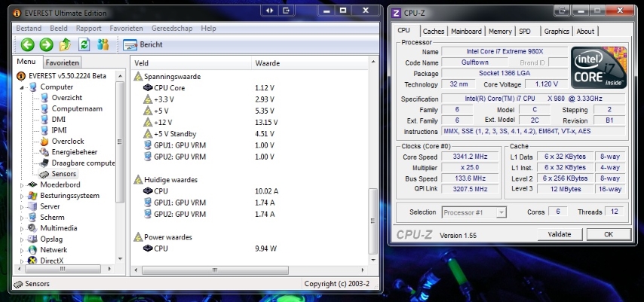Click the up-level folder arrow icon
This screenshot has width=644, height=302.
click(66, 44)
